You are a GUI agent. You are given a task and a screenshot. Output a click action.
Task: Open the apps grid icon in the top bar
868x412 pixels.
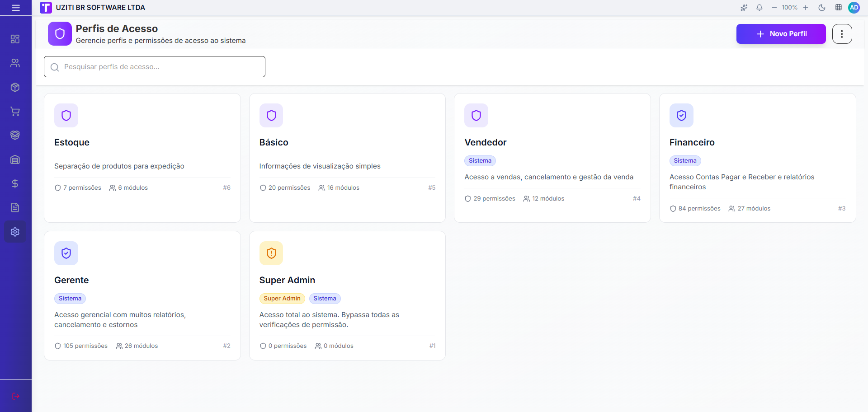click(x=839, y=8)
